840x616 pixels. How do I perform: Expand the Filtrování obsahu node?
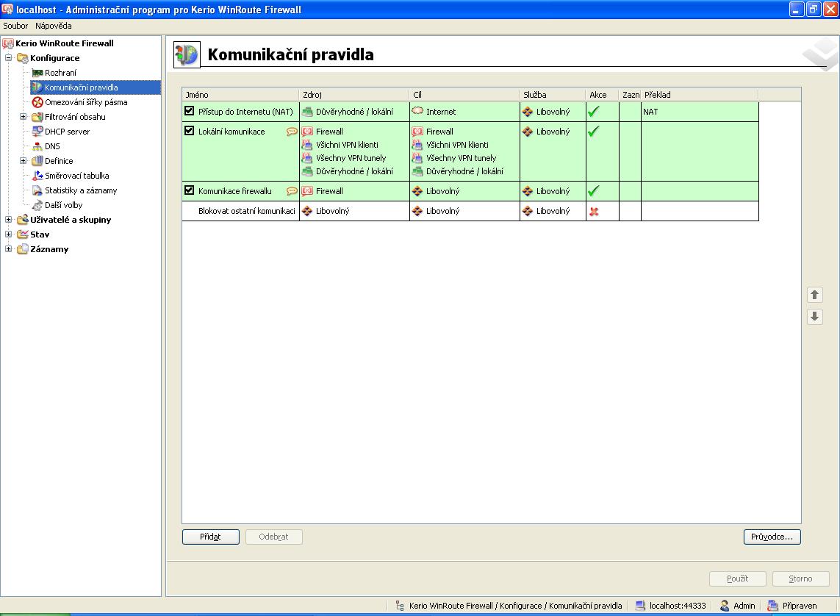pos(23,117)
